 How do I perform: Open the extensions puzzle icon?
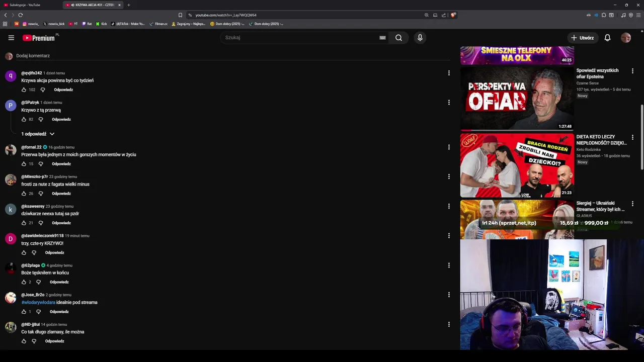coord(604,15)
